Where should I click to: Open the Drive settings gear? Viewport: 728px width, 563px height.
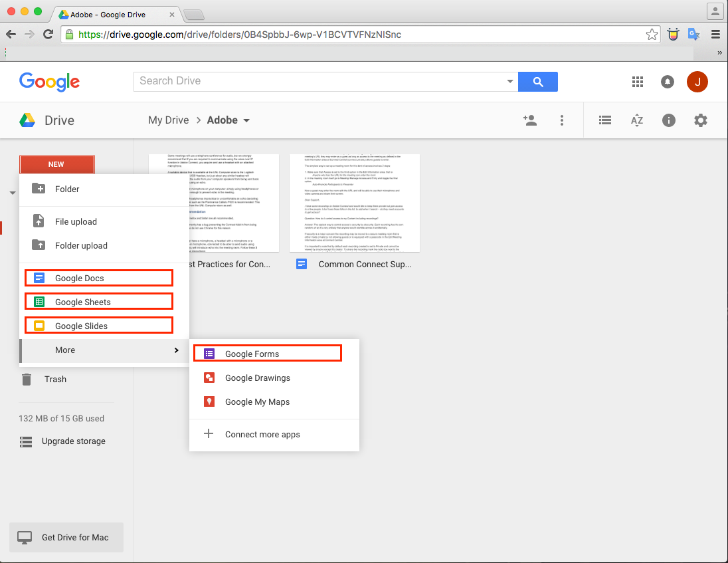tap(701, 120)
